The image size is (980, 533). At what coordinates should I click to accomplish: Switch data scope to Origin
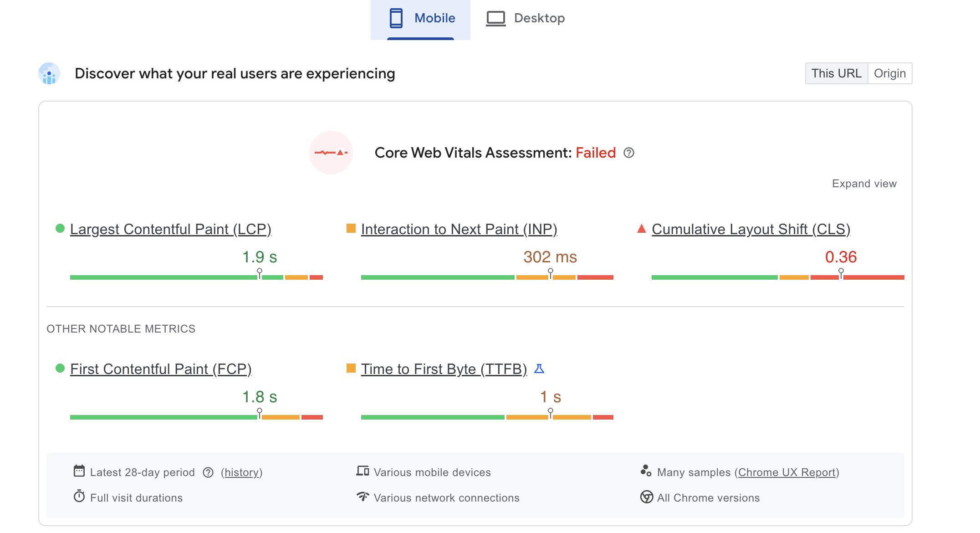coord(889,73)
